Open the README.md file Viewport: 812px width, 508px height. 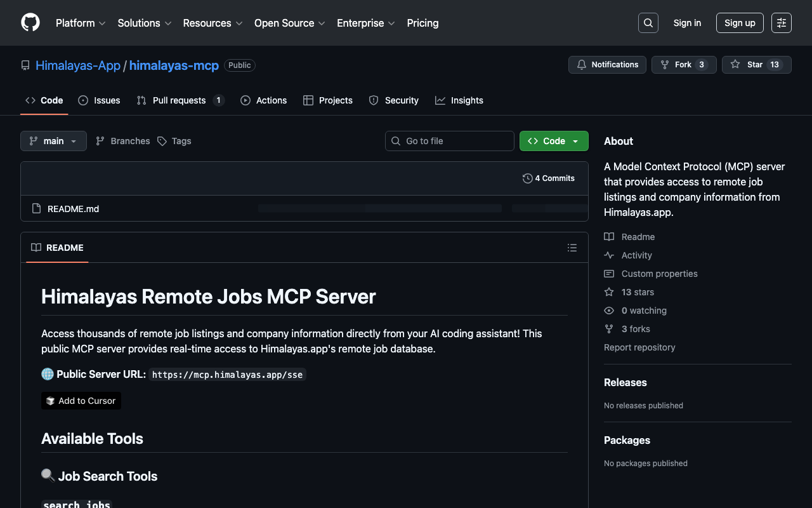[73, 209]
